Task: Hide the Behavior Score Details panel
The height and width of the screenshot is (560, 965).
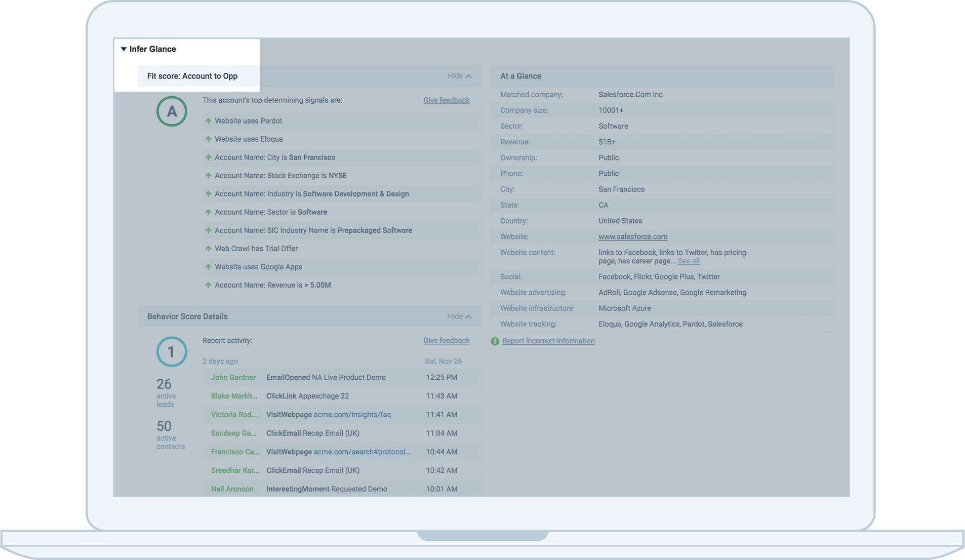Action: pos(459,316)
